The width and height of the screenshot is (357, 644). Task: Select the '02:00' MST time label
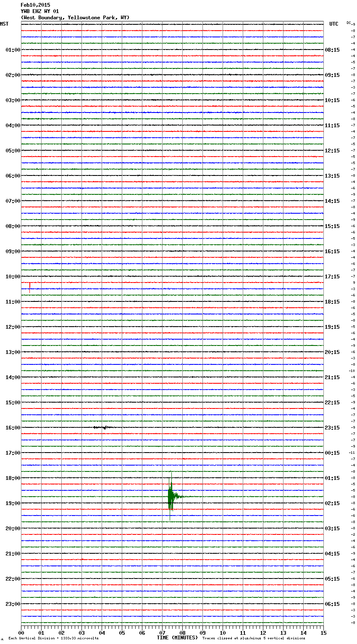13,75
